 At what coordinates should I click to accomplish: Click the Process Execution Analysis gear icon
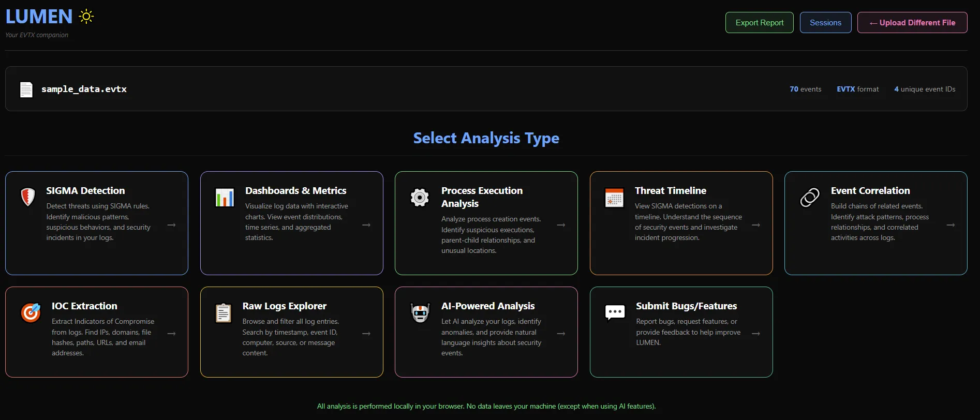pyautogui.click(x=420, y=197)
